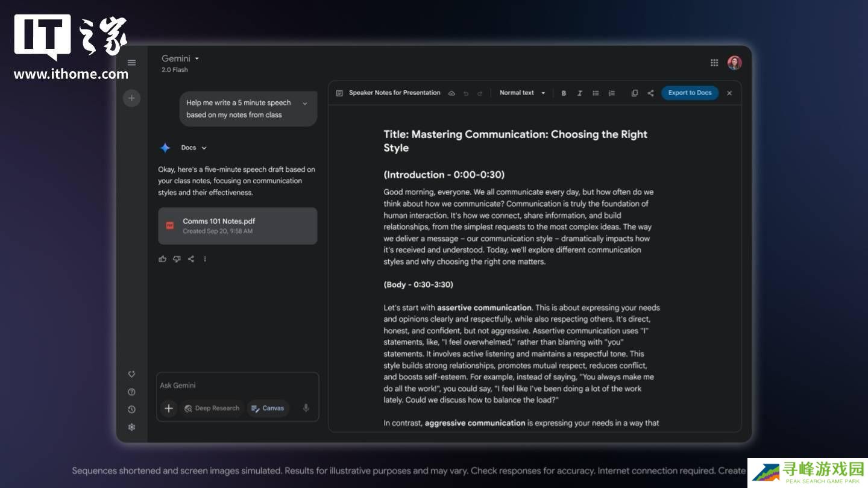This screenshot has width=868, height=488.
Task: Click the Introduction 0:00-0:30 heading
Action: click(444, 175)
